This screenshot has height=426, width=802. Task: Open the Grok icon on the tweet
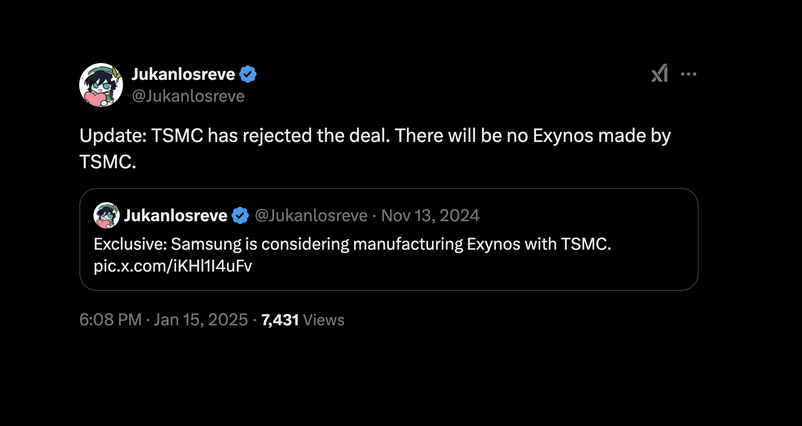(x=659, y=74)
